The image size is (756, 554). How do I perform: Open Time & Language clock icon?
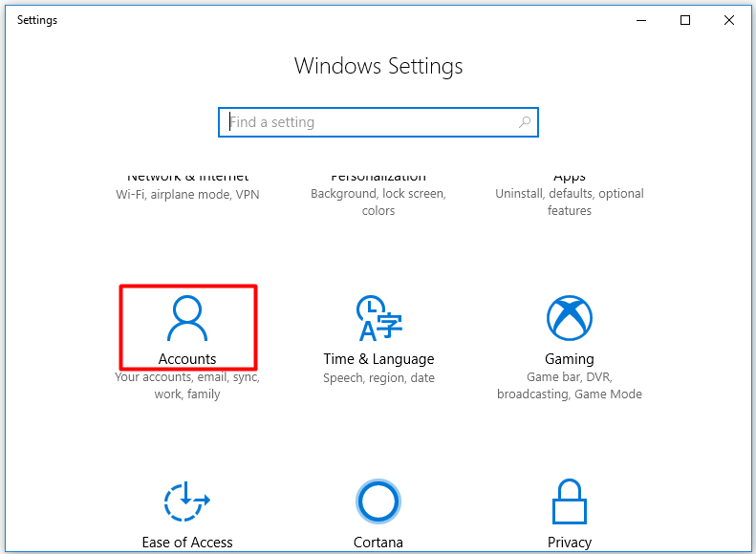379,318
